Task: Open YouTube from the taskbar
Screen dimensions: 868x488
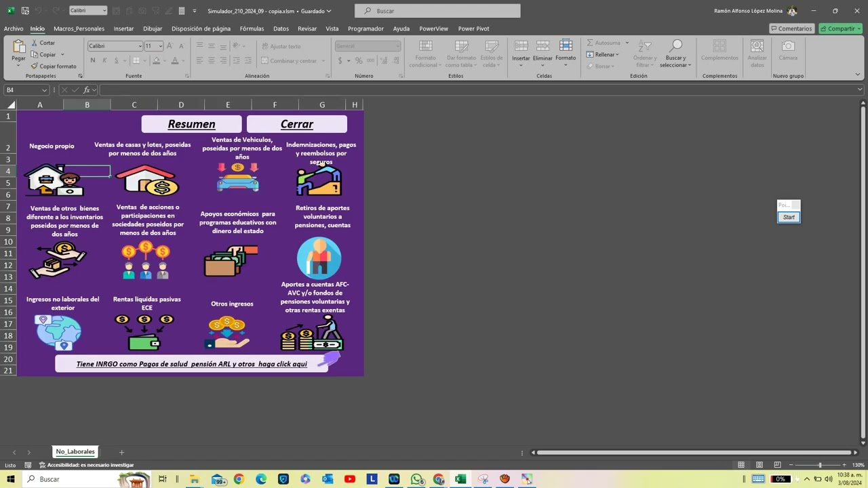Action: click(350, 479)
